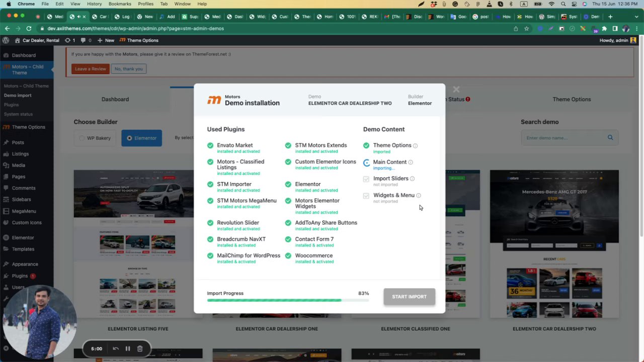Click the Envato Market installed checkmark
Viewport: 644px width, 362px height.
coord(210,146)
